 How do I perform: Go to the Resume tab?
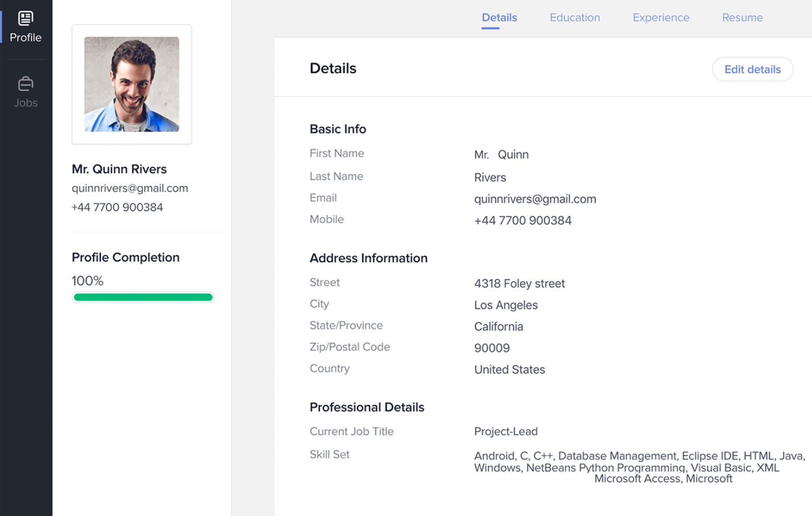pyautogui.click(x=742, y=18)
